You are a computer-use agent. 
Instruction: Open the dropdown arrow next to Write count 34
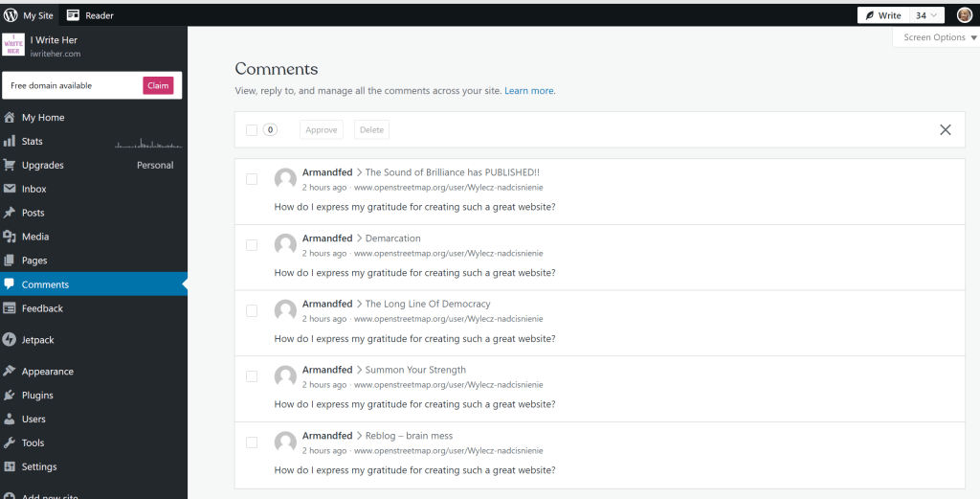point(935,15)
